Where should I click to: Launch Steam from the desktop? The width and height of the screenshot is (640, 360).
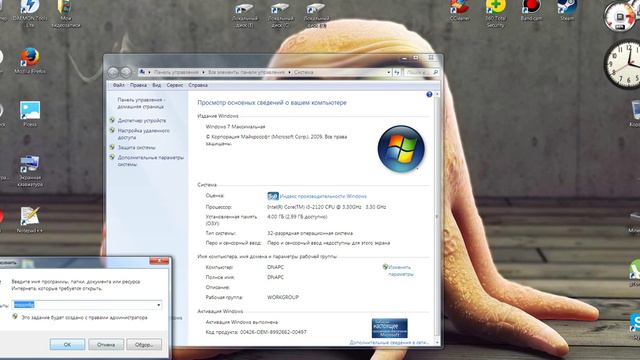click(x=567, y=11)
